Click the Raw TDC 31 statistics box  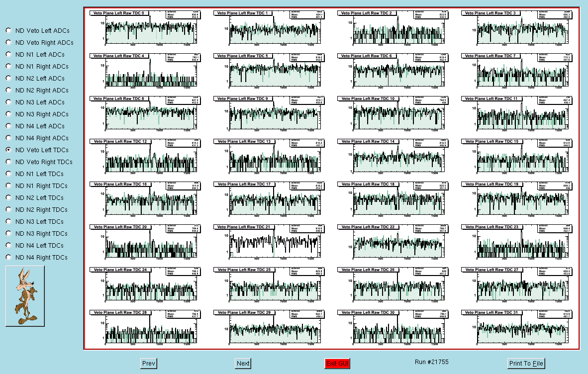[x=555, y=314]
